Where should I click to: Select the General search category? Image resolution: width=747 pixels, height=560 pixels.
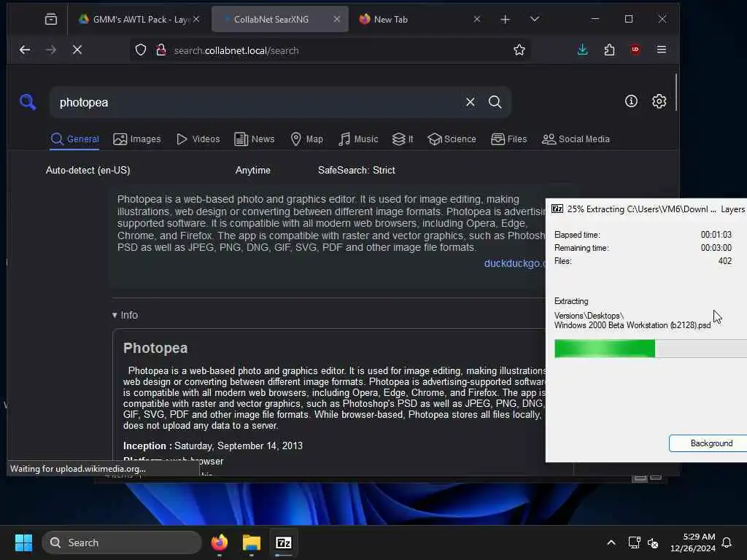click(x=75, y=139)
